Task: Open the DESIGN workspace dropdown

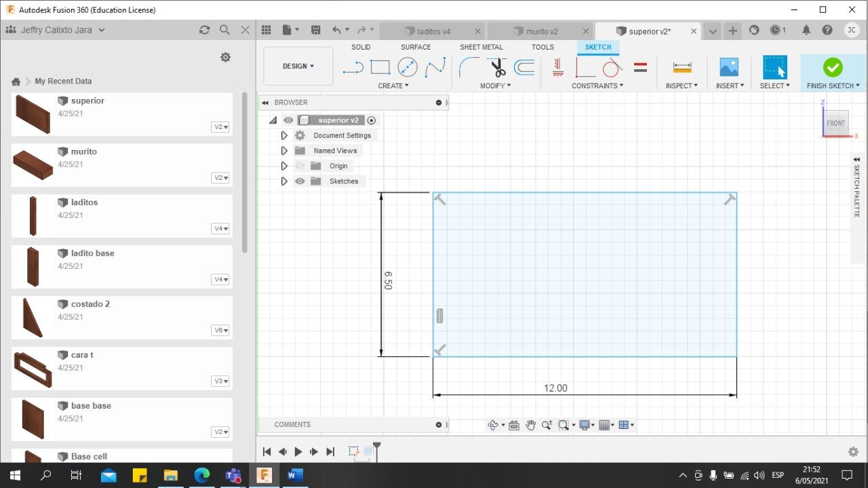Action: 298,67
